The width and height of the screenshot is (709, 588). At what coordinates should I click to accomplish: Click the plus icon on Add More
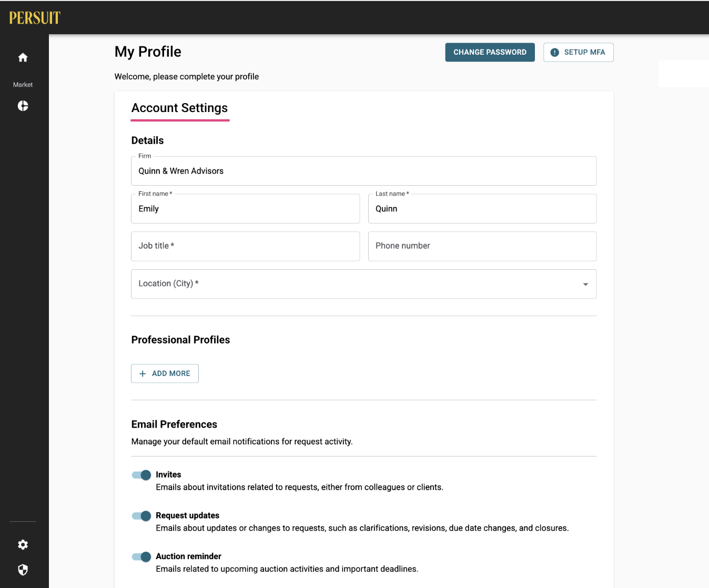(143, 373)
